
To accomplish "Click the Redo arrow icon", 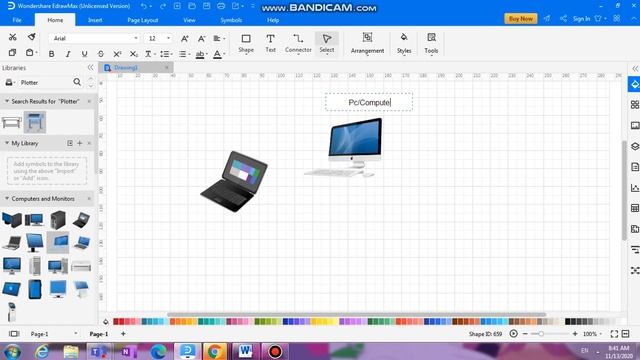I will tap(163, 6).
